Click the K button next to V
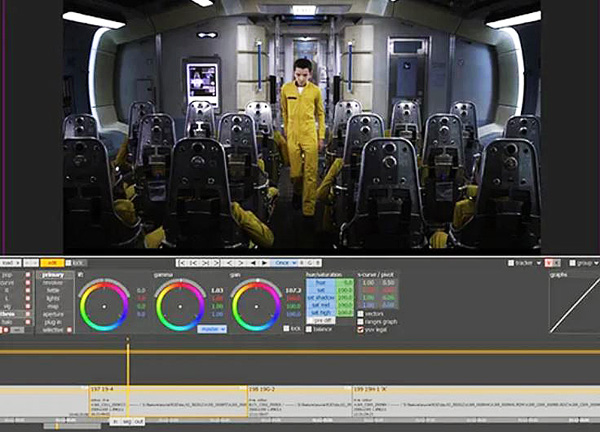The width and height of the screenshot is (600, 432). click(556, 263)
